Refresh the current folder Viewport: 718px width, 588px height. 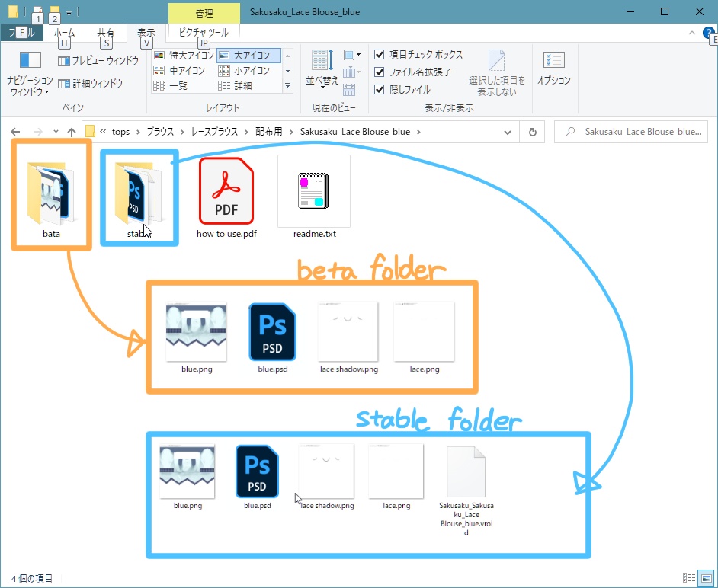532,132
